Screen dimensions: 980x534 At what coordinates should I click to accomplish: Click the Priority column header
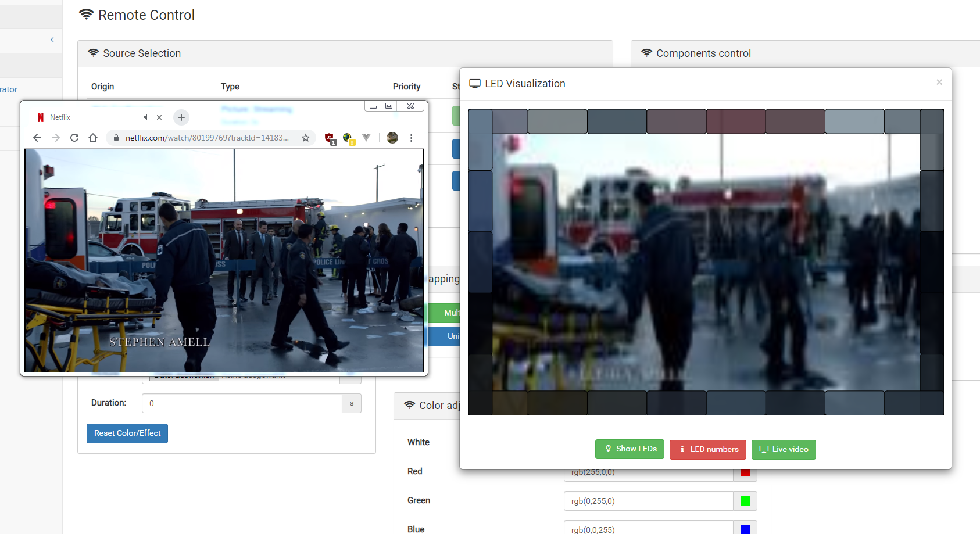coord(406,87)
